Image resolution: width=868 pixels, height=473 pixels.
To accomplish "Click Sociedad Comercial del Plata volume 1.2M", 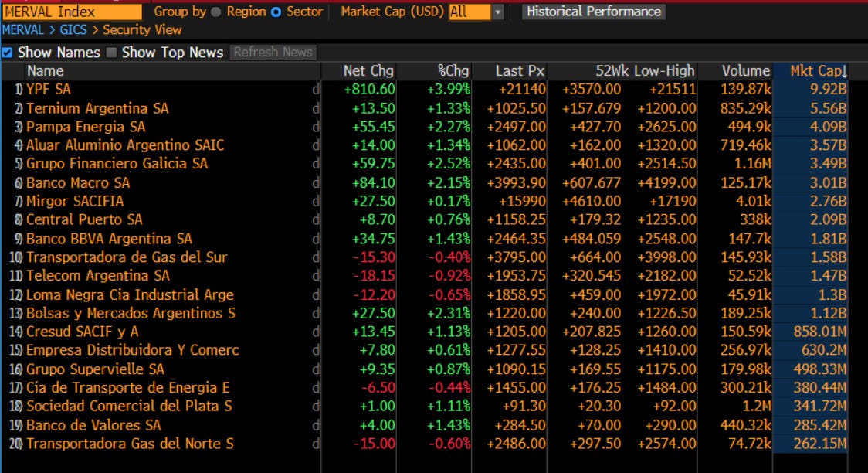I will coord(757,406).
